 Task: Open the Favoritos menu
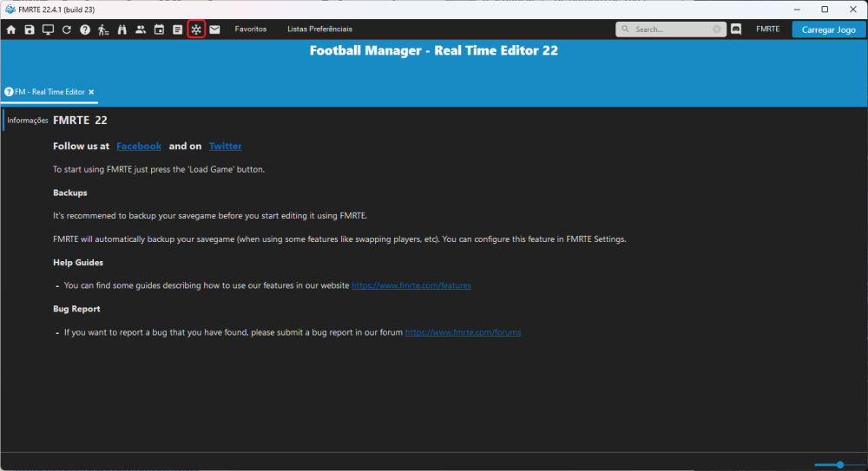250,29
